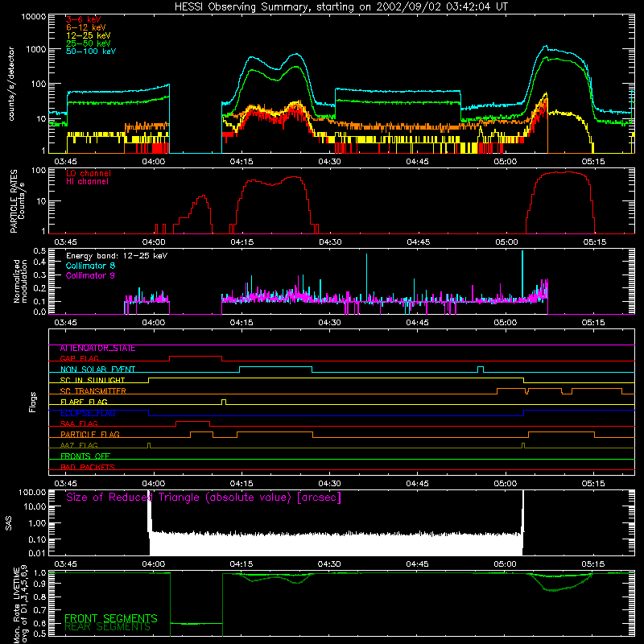Select the 'HI channel' legend label
Screen dimensions: 644x644
click(x=87, y=182)
